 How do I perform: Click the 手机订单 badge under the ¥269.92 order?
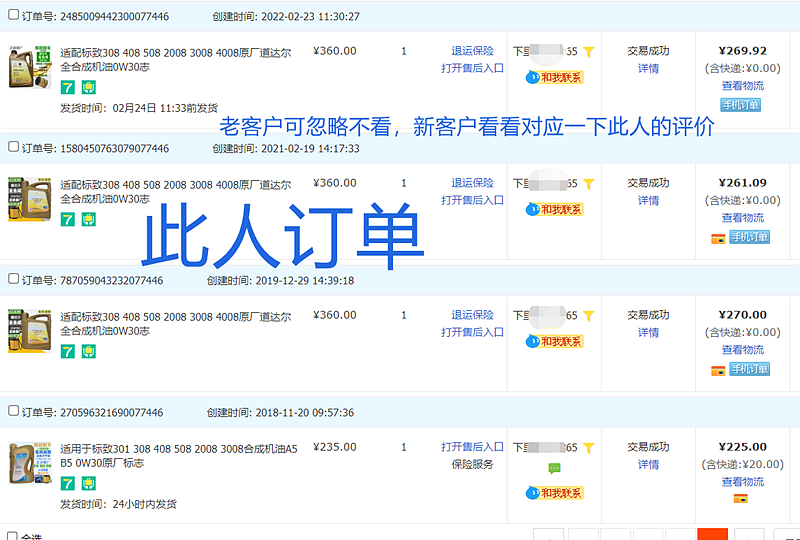741,105
